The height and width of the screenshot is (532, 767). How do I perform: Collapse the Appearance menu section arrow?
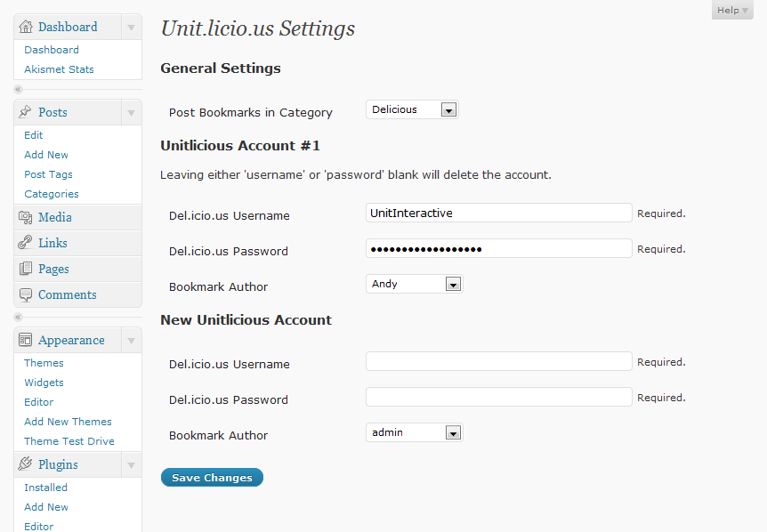pyautogui.click(x=131, y=341)
